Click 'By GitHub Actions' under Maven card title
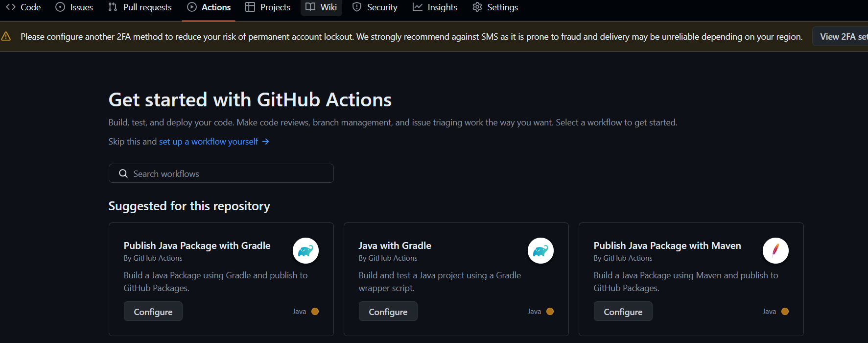Screen dimensions: 868x343 (x=623, y=258)
